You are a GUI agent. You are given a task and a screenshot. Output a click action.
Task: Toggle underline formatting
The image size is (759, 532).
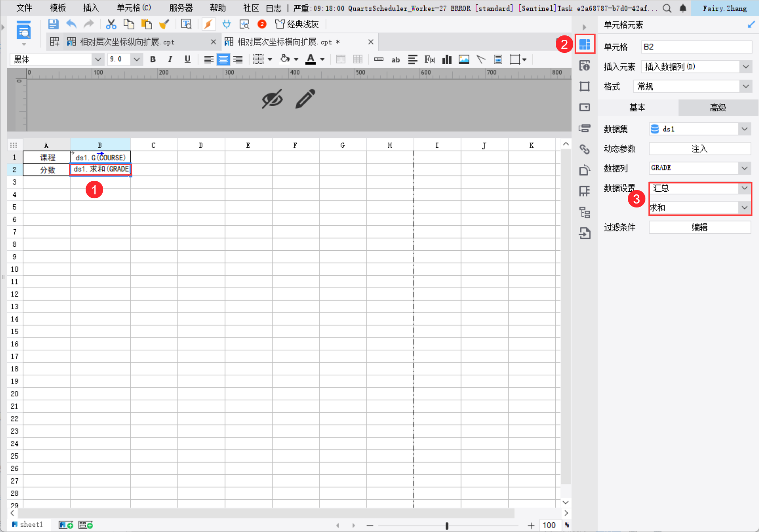pyautogui.click(x=187, y=59)
